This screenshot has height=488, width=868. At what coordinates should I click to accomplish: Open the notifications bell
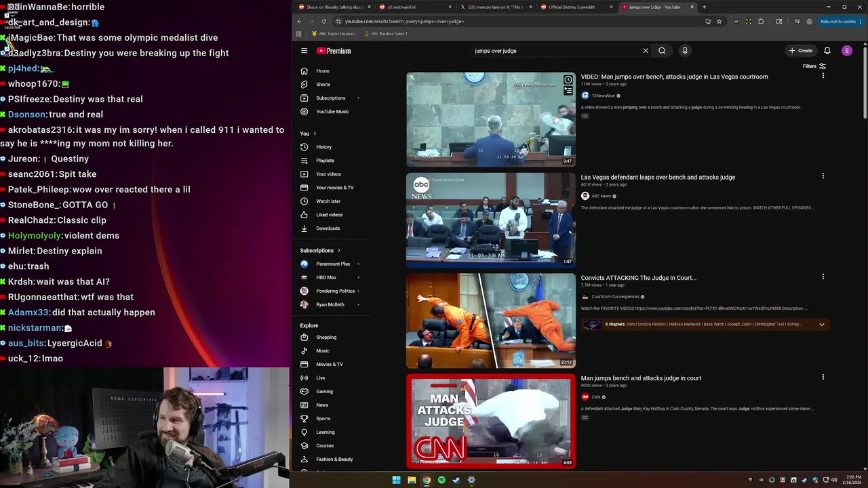click(827, 51)
